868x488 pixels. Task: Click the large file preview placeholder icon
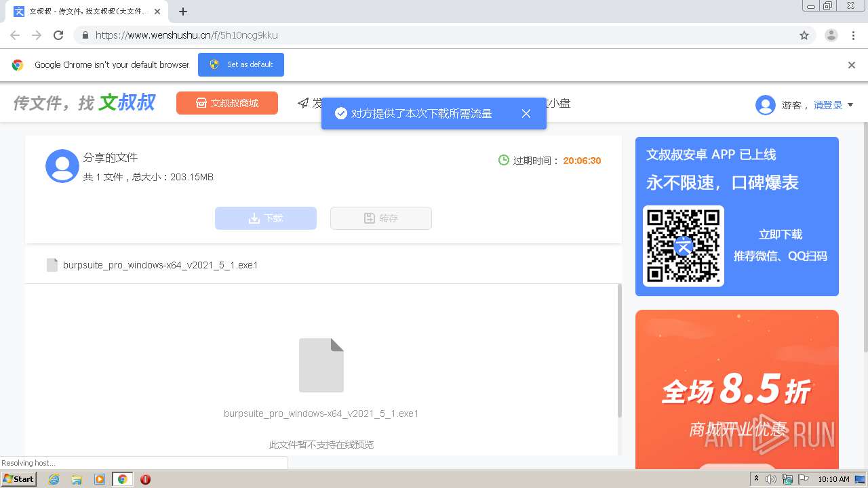(321, 365)
